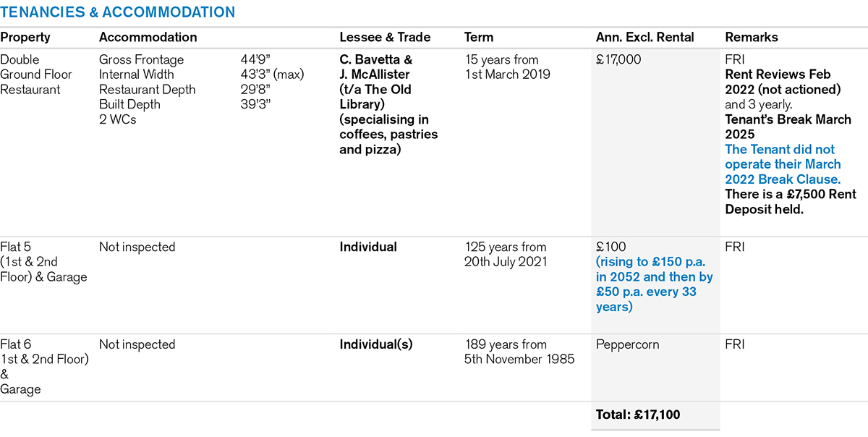The image size is (868, 437).
Task: Select the Double Ground Floor Restaurant cell
Action: pos(36,75)
